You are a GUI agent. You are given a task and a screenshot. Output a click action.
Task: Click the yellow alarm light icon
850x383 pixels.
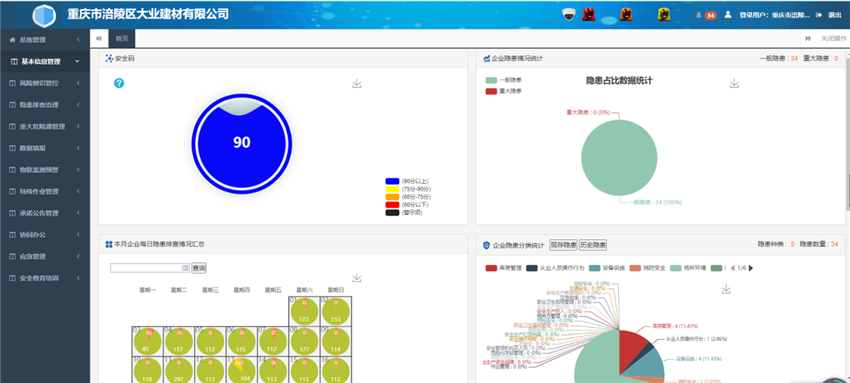[x=664, y=15]
